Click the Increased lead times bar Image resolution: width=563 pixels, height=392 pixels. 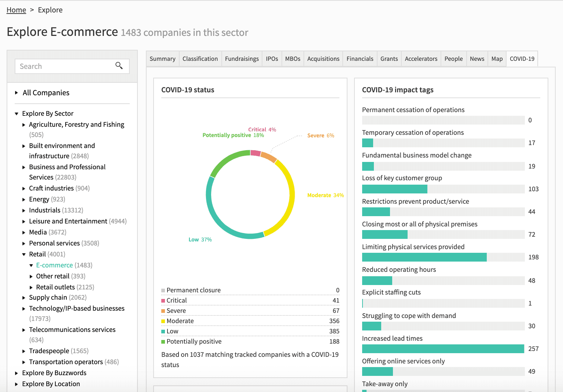(443, 349)
